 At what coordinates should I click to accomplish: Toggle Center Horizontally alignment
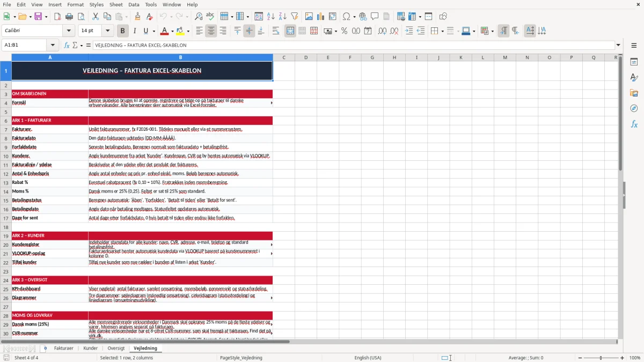[x=211, y=31]
